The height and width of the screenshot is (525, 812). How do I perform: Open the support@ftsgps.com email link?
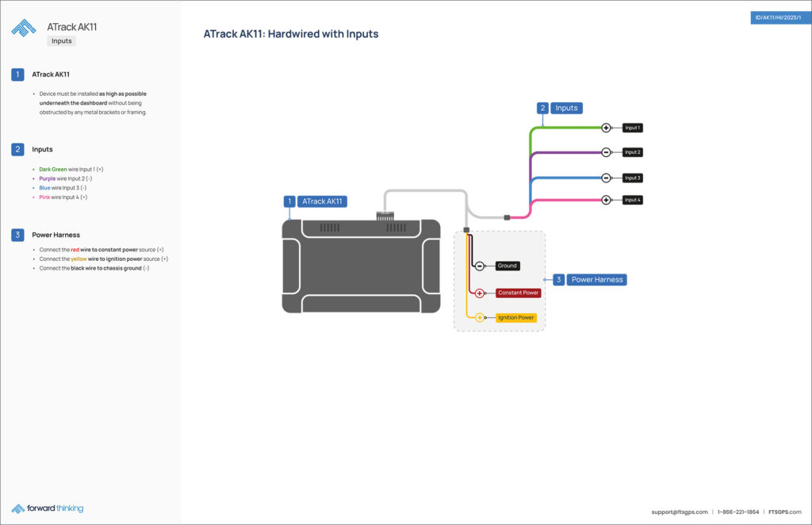680,512
